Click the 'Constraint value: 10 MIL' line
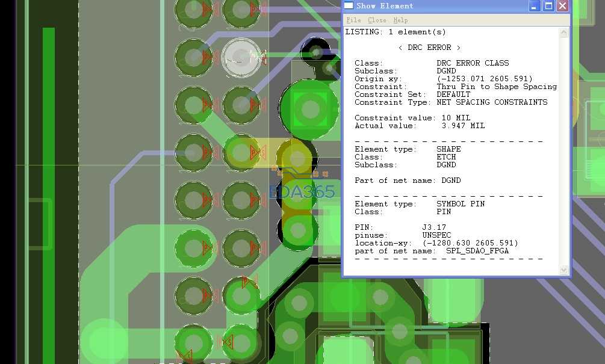 click(x=412, y=117)
